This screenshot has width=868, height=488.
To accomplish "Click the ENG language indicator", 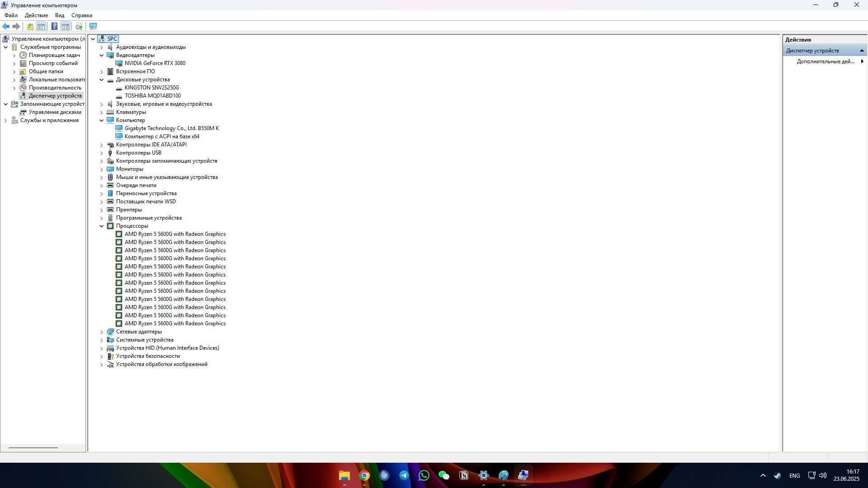I will [794, 475].
